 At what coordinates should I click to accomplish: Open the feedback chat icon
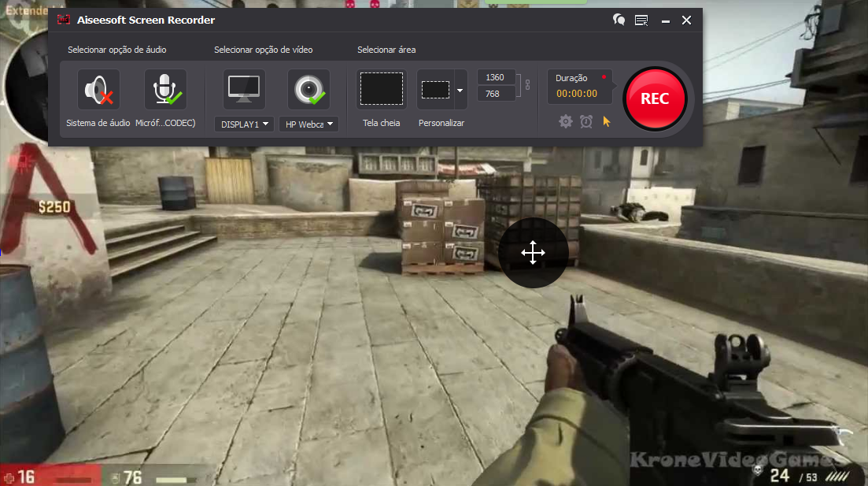tap(619, 20)
